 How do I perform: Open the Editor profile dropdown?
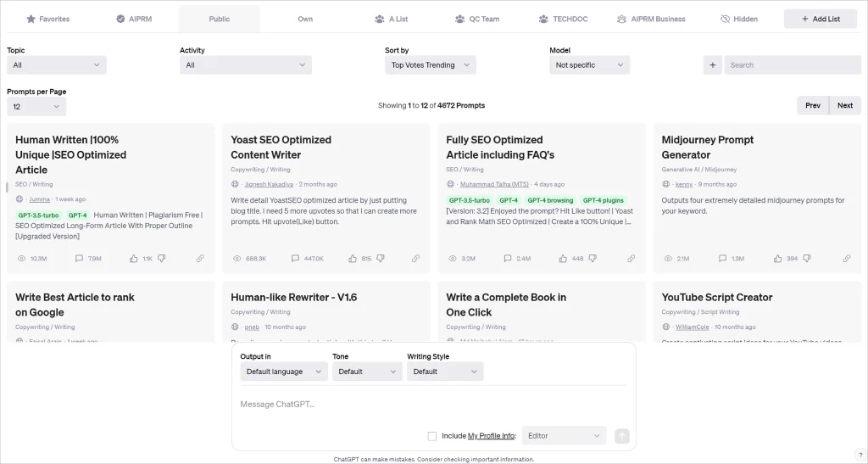(x=564, y=436)
